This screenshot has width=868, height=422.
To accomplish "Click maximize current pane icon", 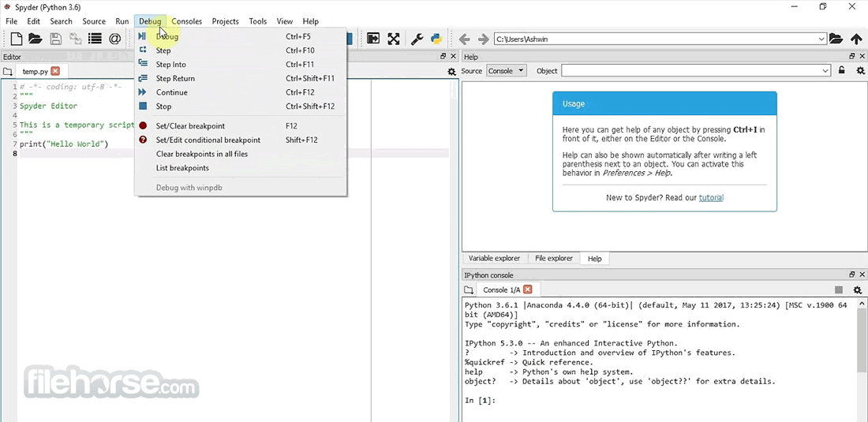I will click(374, 39).
